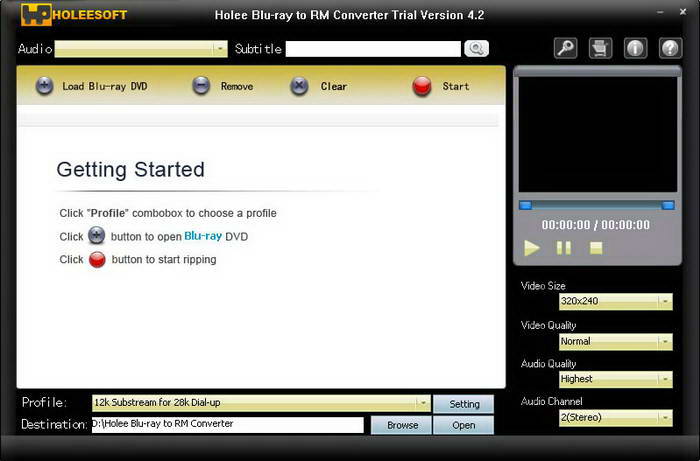The width and height of the screenshot is (700, 461).
Task: Expand the Video Quality dropdown
Action: pos(665,341)
